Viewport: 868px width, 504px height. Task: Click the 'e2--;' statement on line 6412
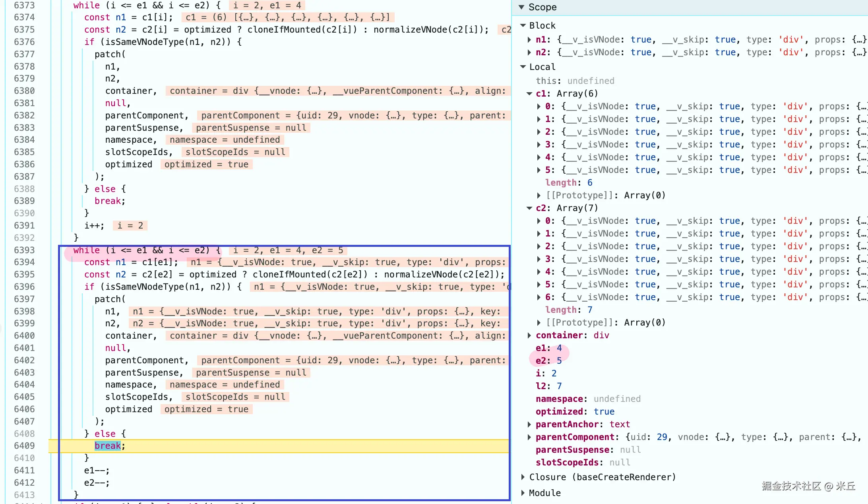point(97,483)
